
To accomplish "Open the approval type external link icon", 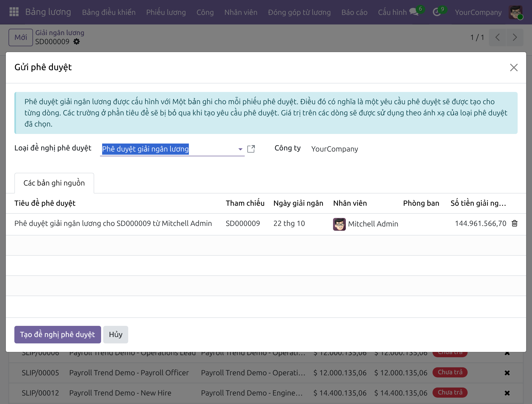I will coord(251,149).
